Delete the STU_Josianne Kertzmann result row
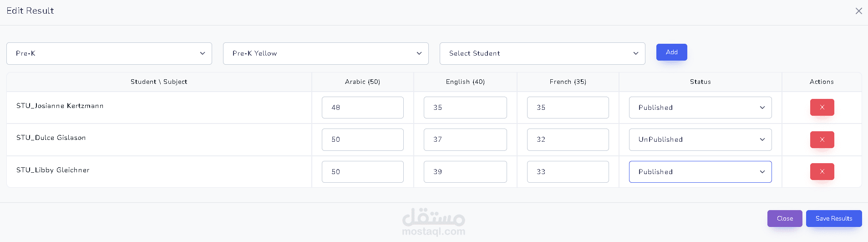The height and width of the screenshot is (242, 868). [822, 108]
